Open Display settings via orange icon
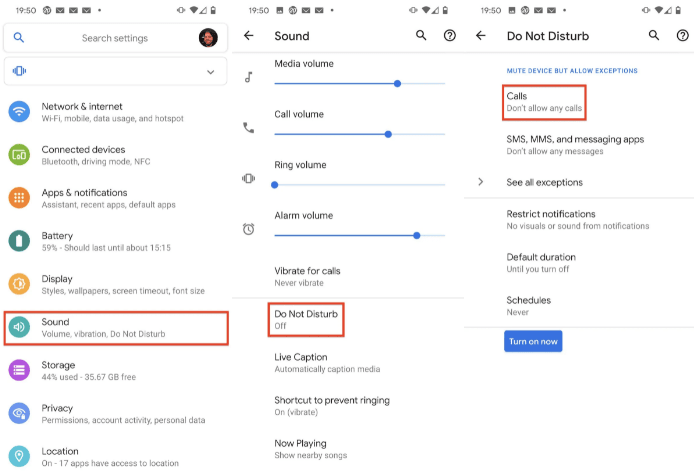Viewport: 694px width, 475px height. click(19, 284)
